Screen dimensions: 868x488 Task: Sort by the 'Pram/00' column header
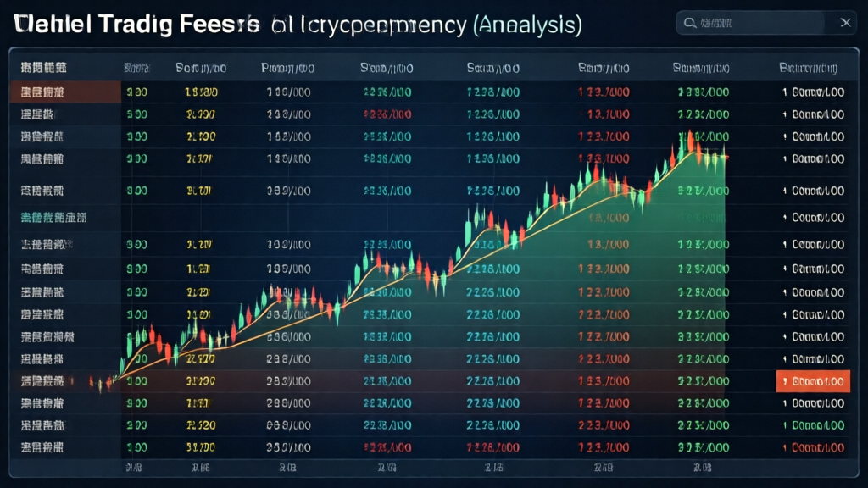coord(287,67)
